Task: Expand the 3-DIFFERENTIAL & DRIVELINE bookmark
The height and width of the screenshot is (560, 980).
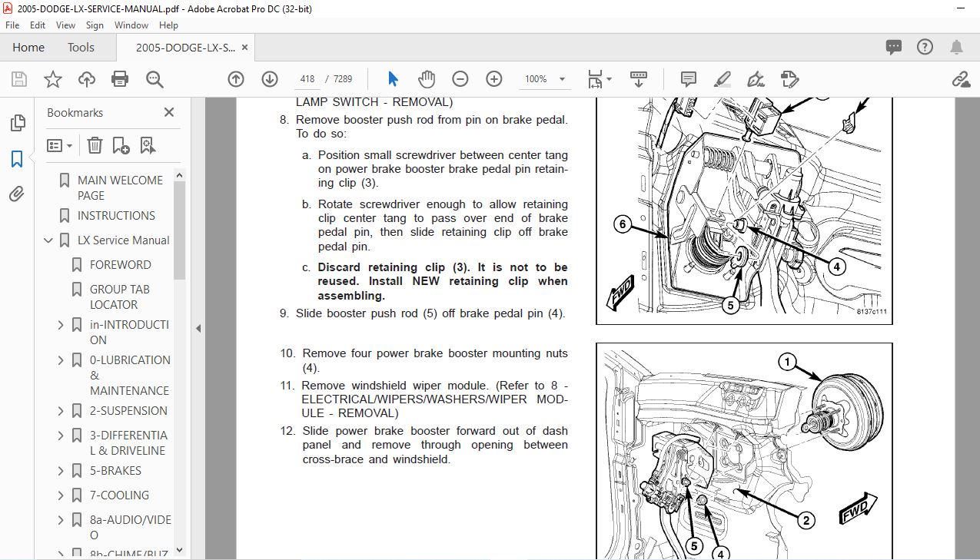Action: (x=61, y=436)
